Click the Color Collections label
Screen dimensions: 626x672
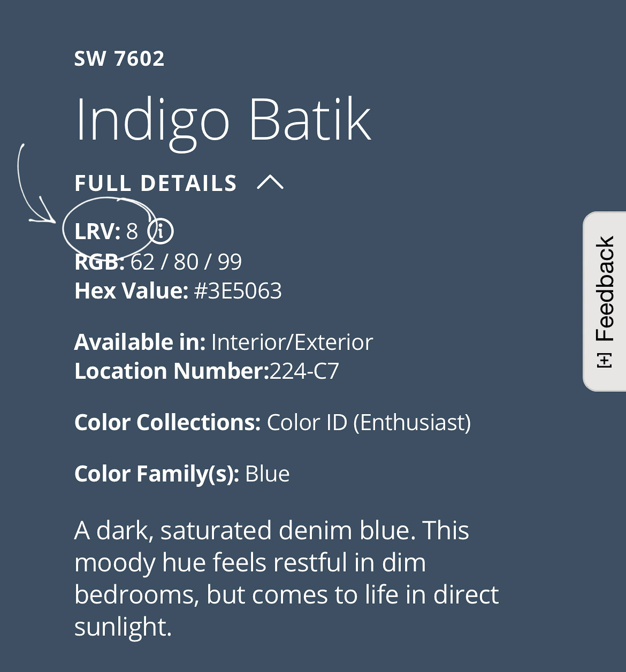[167, 423]
